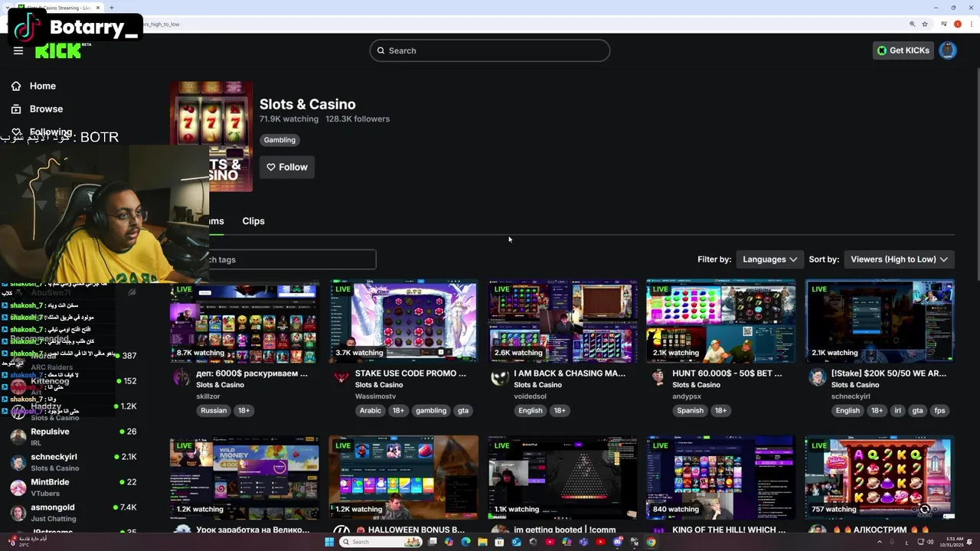This screenshot has width=980, height=551.
Task: Open voidedsol channel avatar
Action: click(x=500, y=377)
